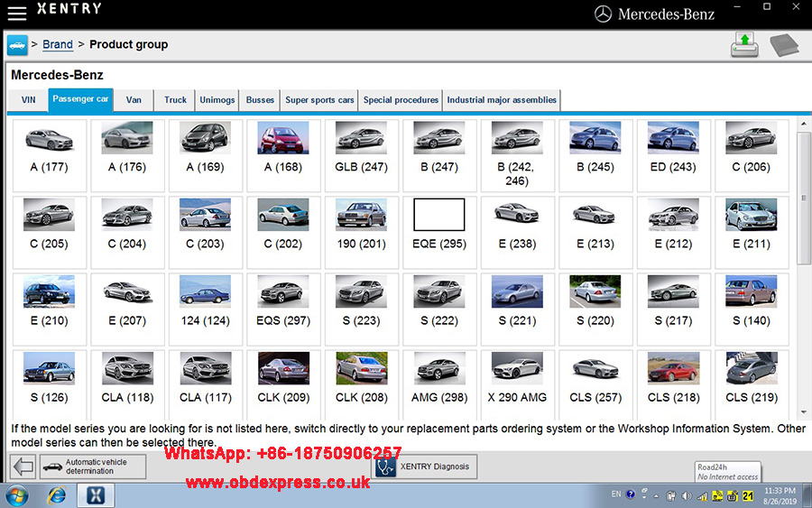The width and height of the screenshot is (812, 508).
Task: Start Automatic vehicle determination
Action: [x=93, y=466]
